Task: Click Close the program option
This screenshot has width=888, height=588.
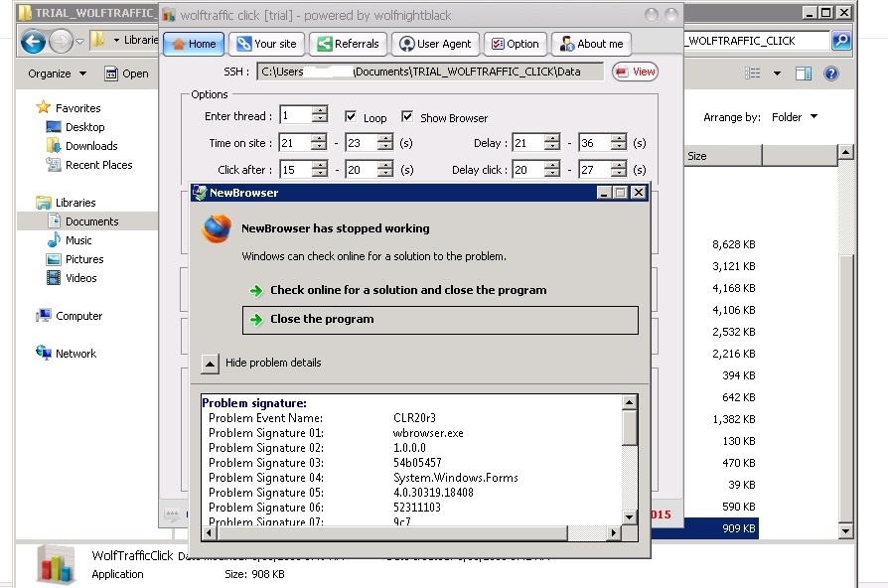Action: pyautogui.click(x=440, y=320)
